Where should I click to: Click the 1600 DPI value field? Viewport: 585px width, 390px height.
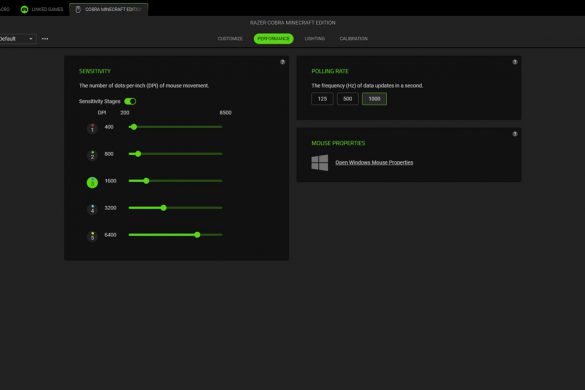click(110, 181)
